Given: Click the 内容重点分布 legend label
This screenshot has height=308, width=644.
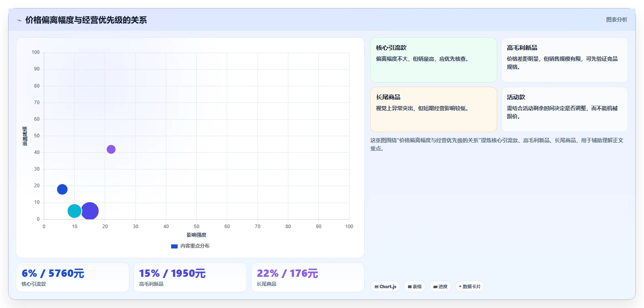Looking at the screenshot, I should pyautogui.click(x=195, y=246).
